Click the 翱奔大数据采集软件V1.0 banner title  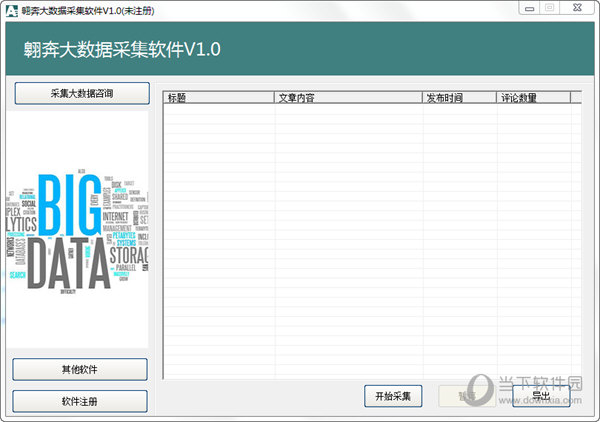click(x=122, y=49)
